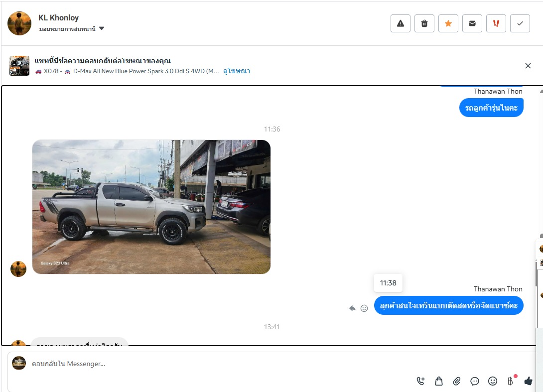The width and height of the screenshot is (543, 392).
Task: Attach a file with the paperclip
Action: pyautogui.click(x=457, y=381)
